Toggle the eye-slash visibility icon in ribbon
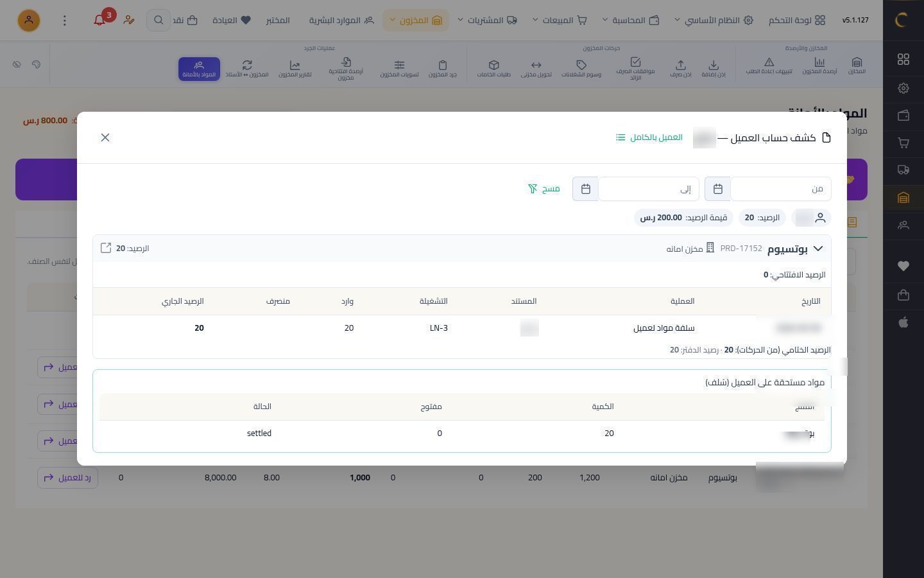The height and width of the screenshot is (578, 924). pos(17,64)
